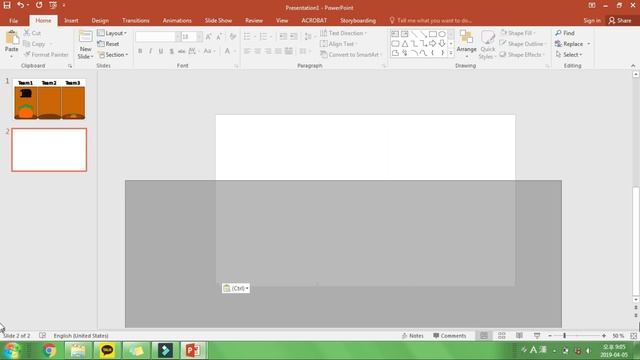The image size is (640, 360).
Task: Toggle bulleted list
Action: click(x=247, y=37)
